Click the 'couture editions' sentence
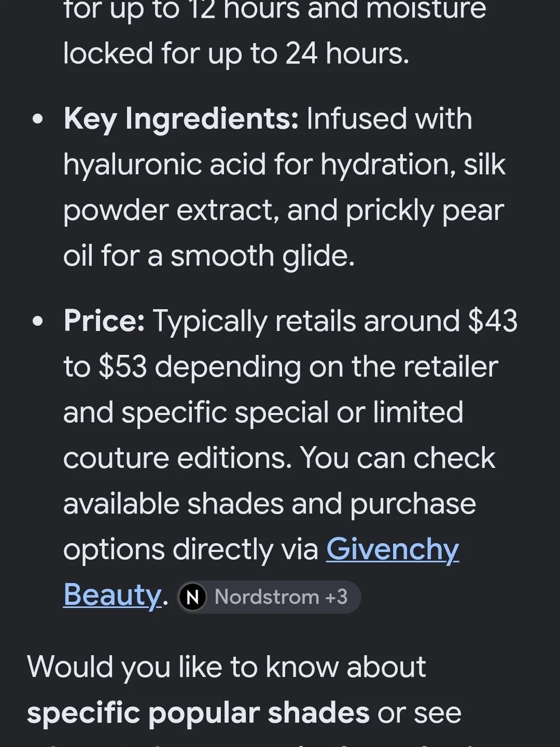The width and height of the screenshot is (560, 747). [177, 458]
